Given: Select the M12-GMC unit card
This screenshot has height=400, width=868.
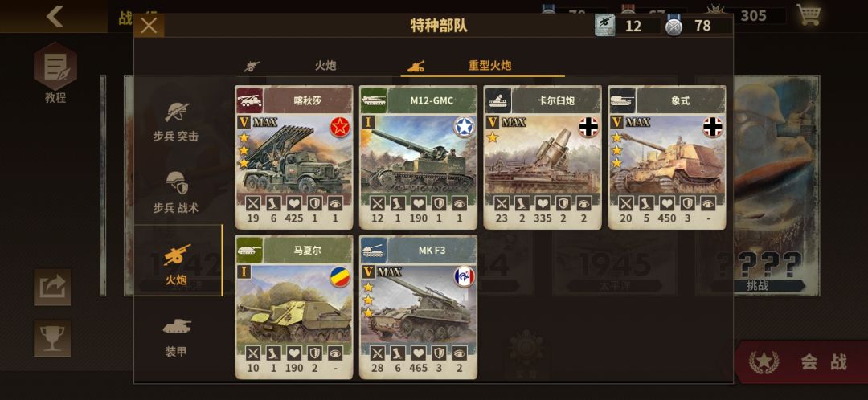Looking at the screenshot, I should (418, 157).
